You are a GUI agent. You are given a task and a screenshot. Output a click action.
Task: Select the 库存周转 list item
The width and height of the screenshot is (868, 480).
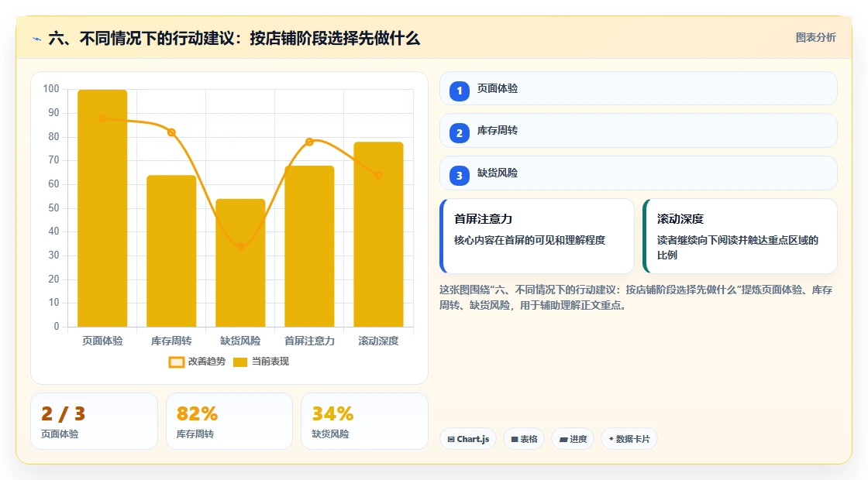tap(639, 131)
